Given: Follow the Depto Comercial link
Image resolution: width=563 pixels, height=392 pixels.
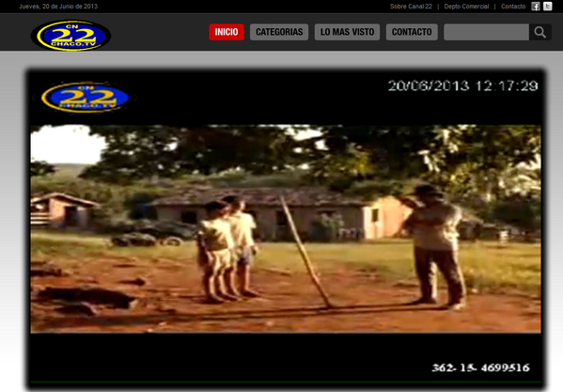Looking at the screenshot, I should coord(466,7).
